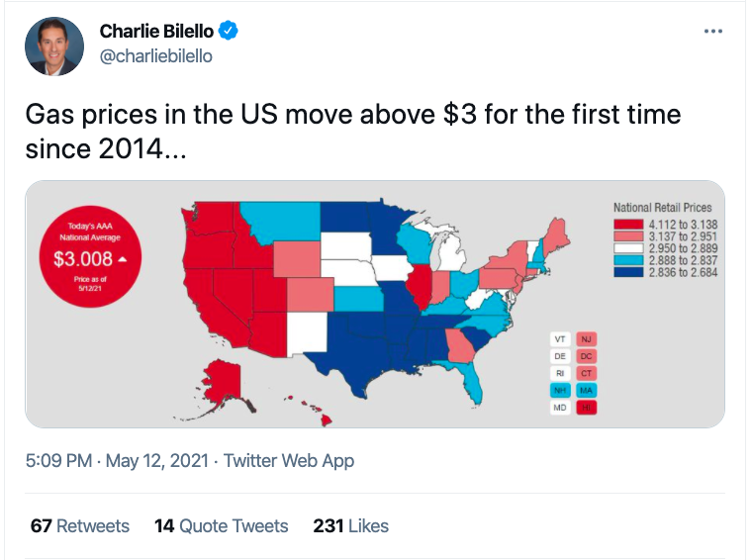The width and height of the screenshot is (752, 560).
Task: Click the blue verified badge
Action: point(229,32)
